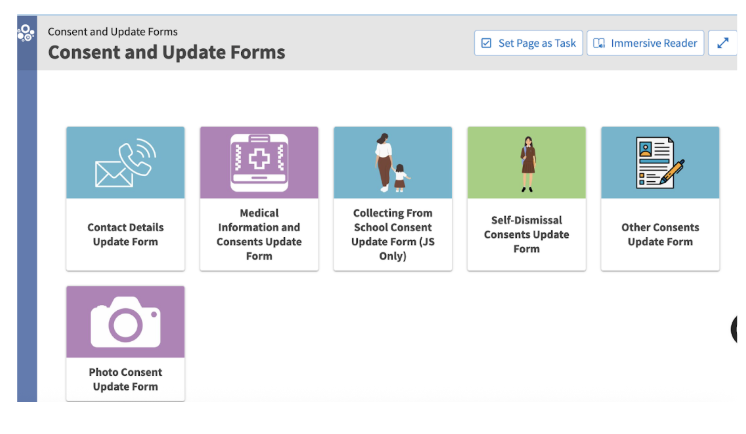Click the document with pencil icon

pyautogui.click(x=660, y=163)
